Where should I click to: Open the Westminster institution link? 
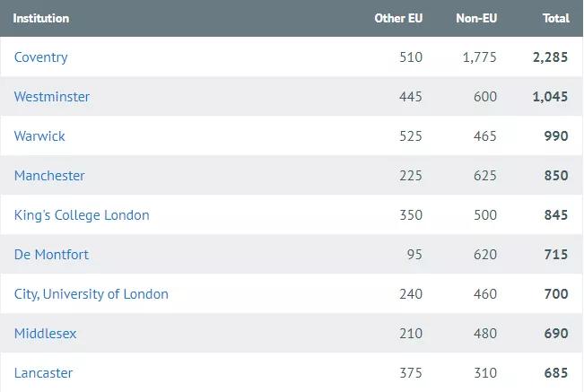52,97
